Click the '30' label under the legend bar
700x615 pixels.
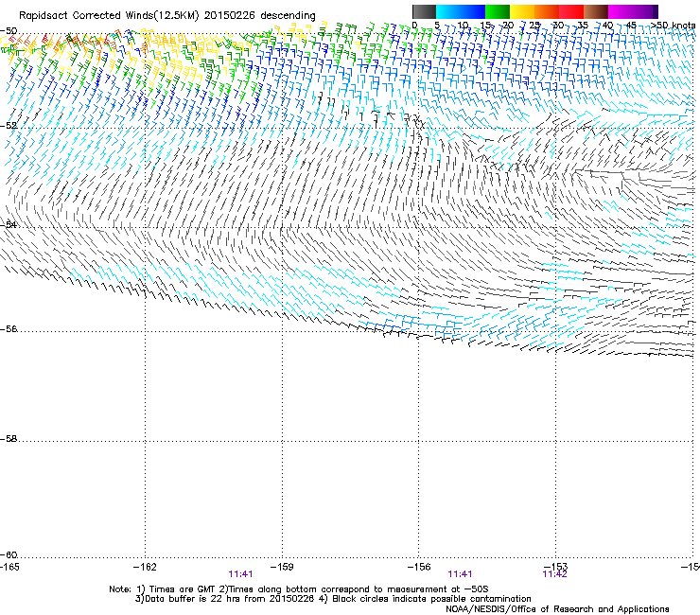click(x=558, y=25)
